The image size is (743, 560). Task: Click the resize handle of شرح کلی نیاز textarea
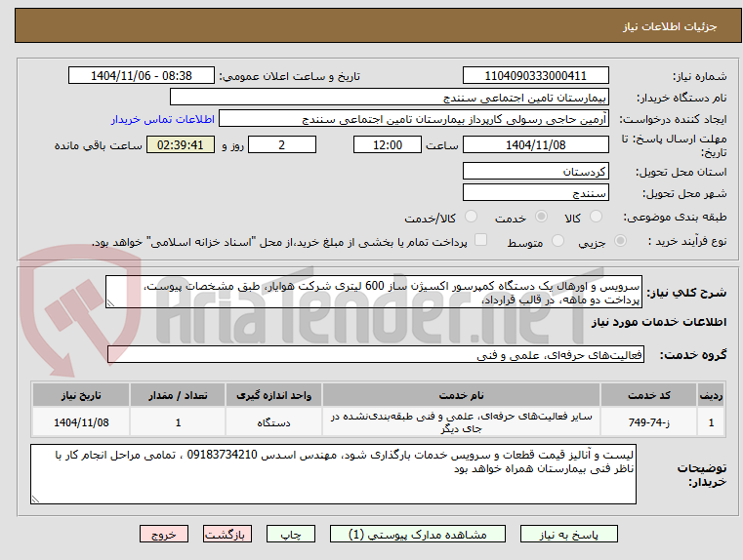pos(110,303)
